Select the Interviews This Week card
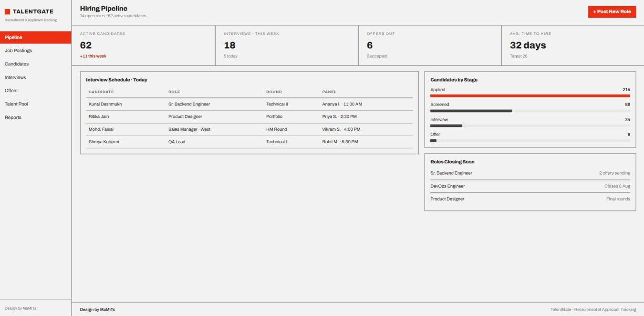Image resolution: width=644 pixels, height=316 pixels. point(287,45)
